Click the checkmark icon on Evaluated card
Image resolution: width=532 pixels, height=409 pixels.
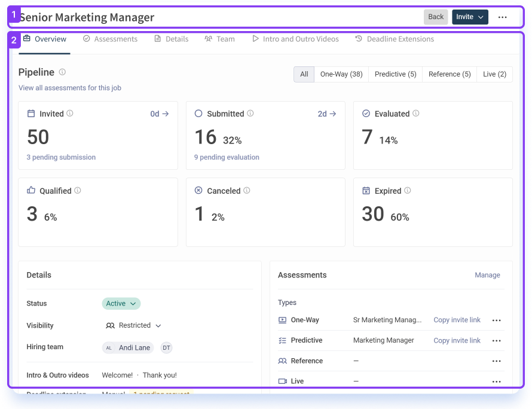pos(366,114)
